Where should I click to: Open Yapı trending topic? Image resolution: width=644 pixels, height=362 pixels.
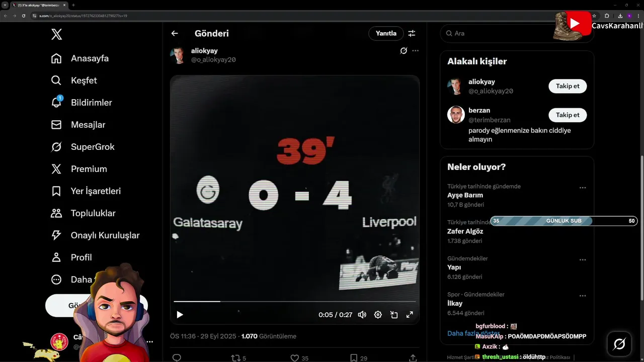[x=454, y=267]
